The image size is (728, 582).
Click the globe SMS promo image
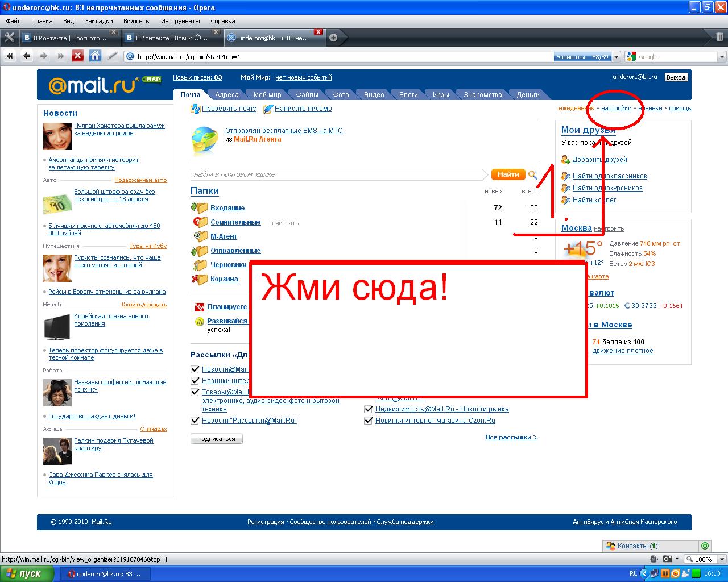(x=204, y=140)
